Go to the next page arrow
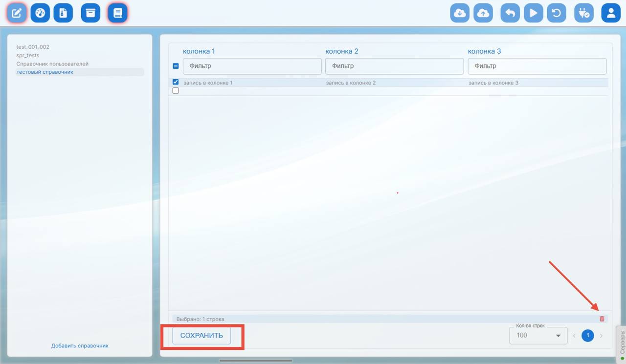This screenshot has height=364, width=626. pyautogui.click(x=601, y=336)
